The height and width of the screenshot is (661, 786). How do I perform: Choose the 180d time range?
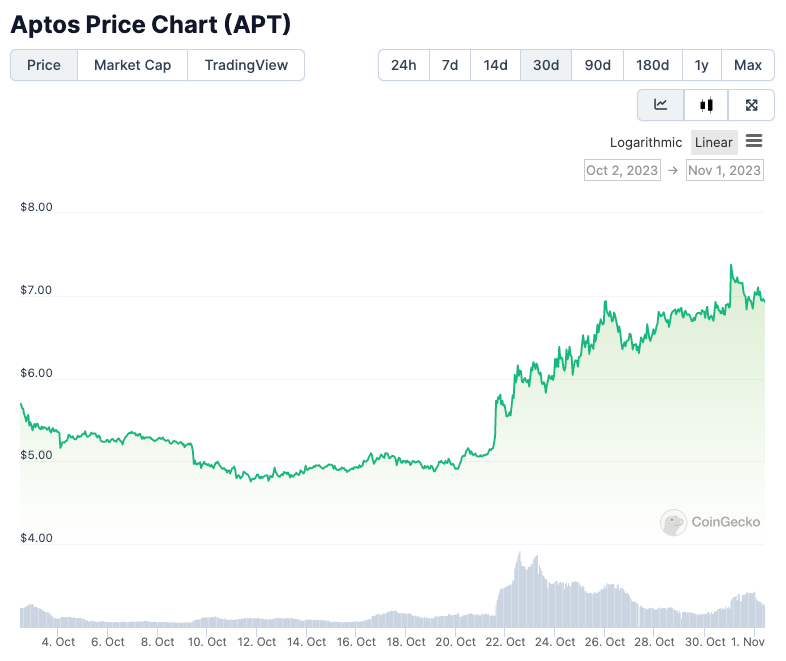[652, 65]
